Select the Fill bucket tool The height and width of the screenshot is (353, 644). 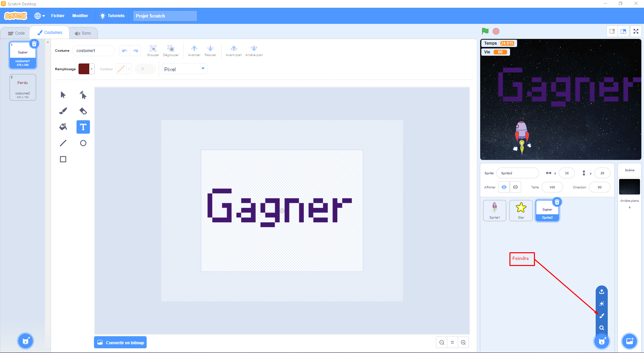[63, 127]
